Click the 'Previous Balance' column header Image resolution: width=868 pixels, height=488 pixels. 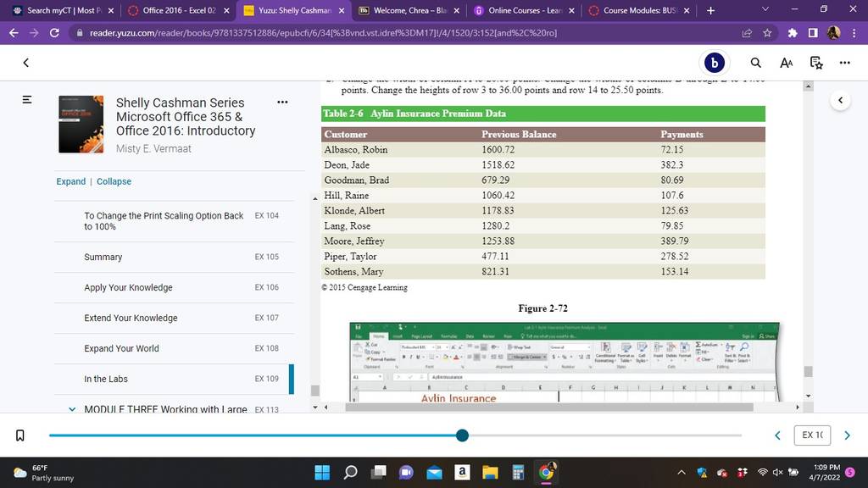click(x=519, y=134)
